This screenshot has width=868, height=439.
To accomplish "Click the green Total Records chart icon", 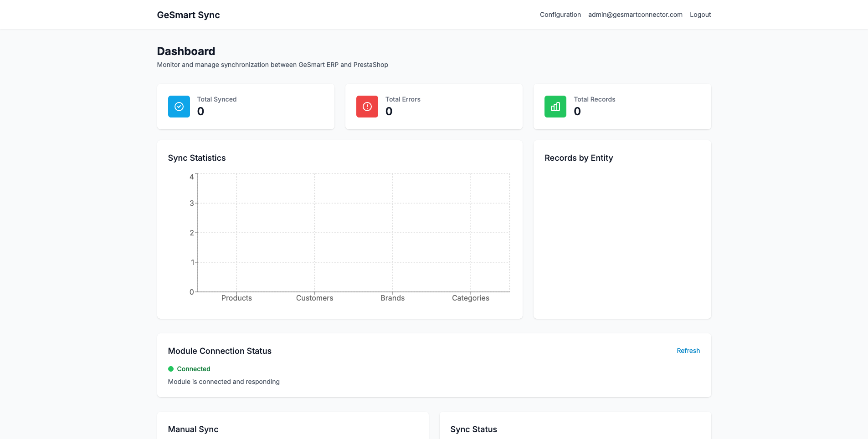I will click(x=555, y=106).
